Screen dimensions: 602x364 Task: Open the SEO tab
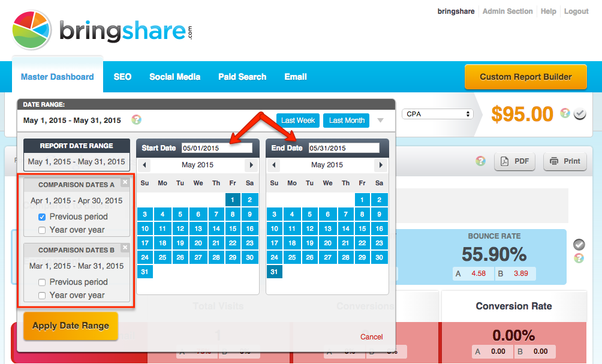(x=122, y=77)
